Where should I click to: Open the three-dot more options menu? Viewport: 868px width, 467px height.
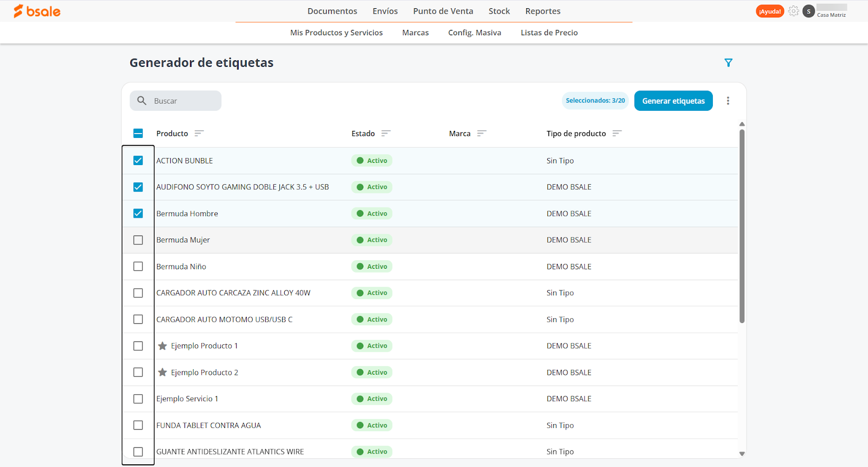(x=728, y=100)
